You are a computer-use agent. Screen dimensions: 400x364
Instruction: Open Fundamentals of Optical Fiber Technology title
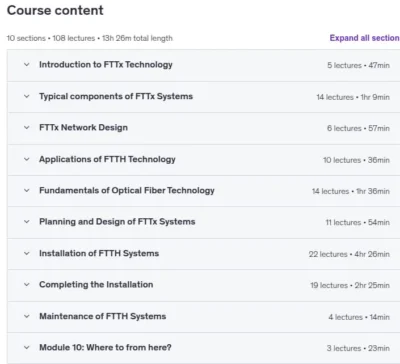[127, 191]
